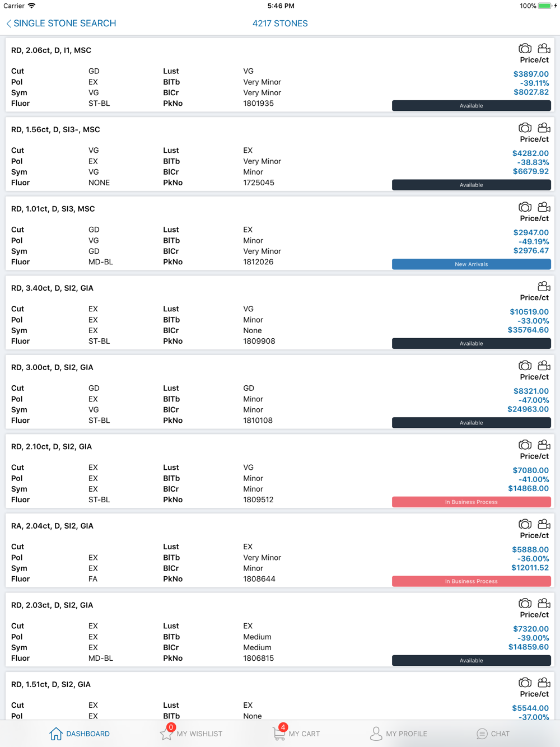
Task: Tap the $35764.60 total price
Action: tap(528, 330)
